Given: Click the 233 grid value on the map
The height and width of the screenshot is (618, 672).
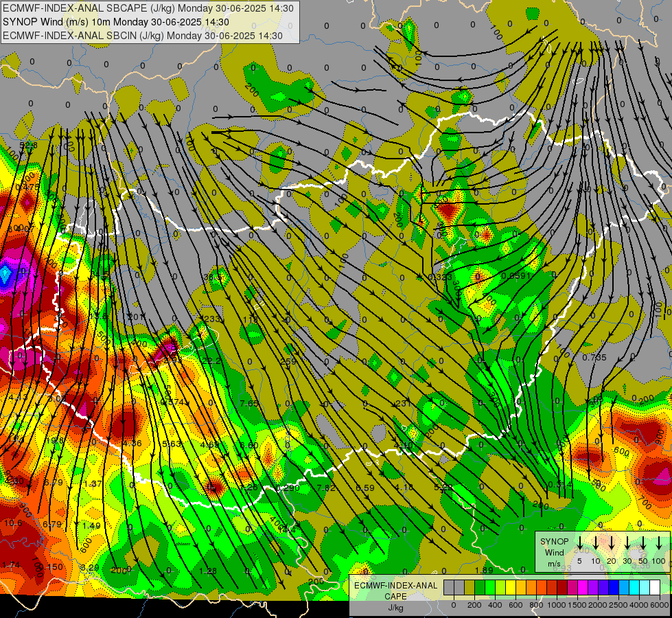Looking at the screenshot, I should coord(211,319).
